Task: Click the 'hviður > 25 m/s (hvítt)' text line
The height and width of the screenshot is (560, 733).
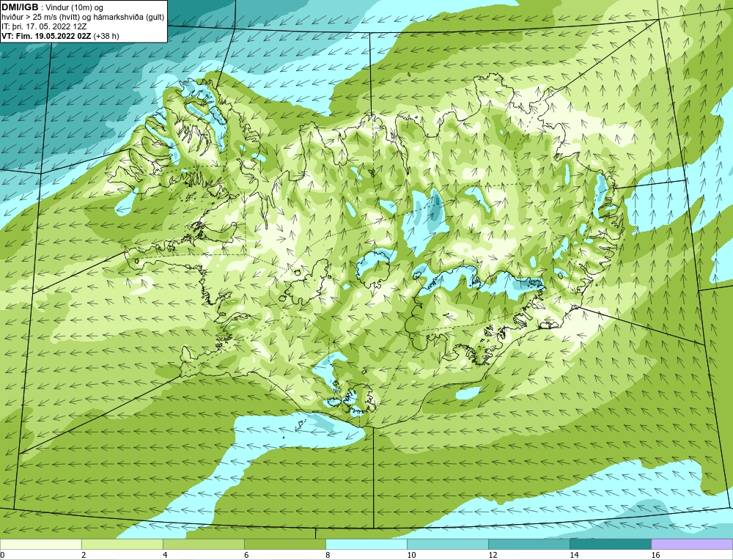Action: tap(83, 17)
